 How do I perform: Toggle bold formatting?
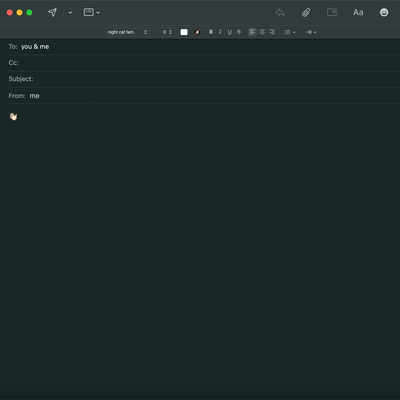[211, 32]
